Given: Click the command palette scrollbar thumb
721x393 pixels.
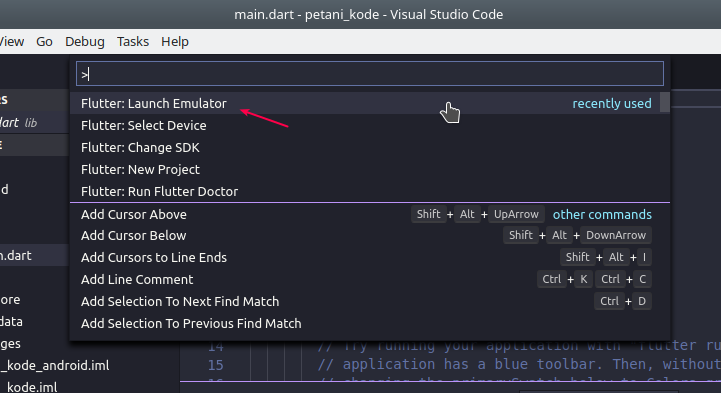Looking at the screenshot, I should tap(664, 102).
